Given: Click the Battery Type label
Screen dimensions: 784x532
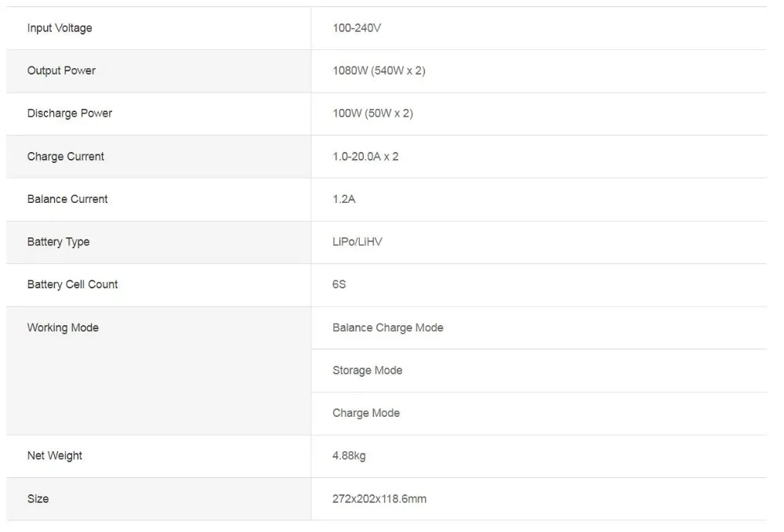Looking at the screenshot, I should coord(58,242).
